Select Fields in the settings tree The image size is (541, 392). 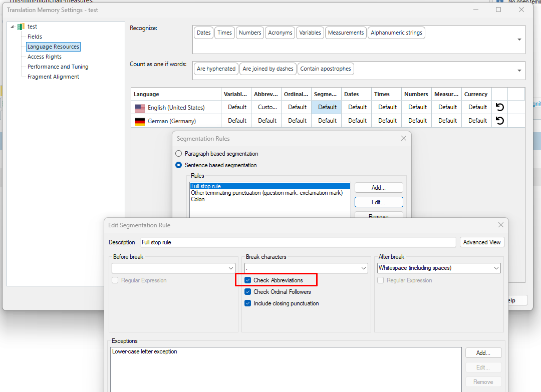[35, 37]
